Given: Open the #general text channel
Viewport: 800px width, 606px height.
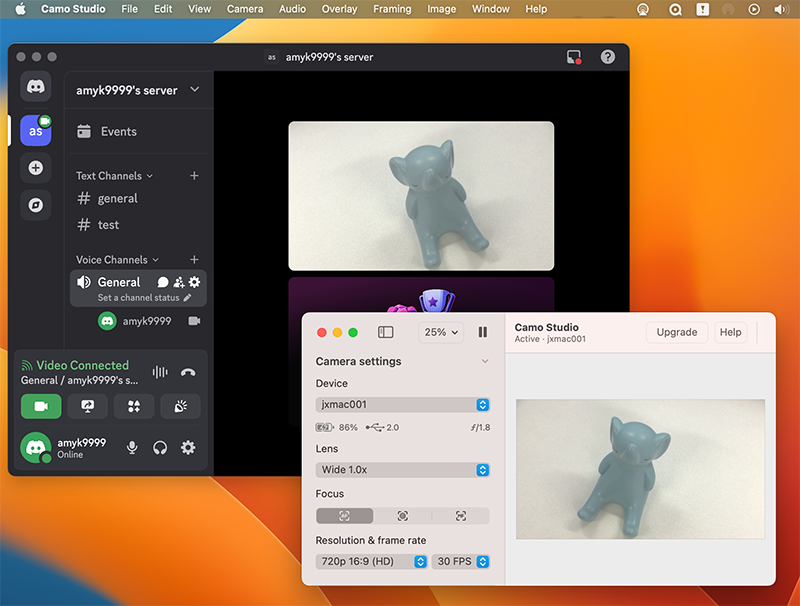Looking at the screenshot, I should pos(138,198).
